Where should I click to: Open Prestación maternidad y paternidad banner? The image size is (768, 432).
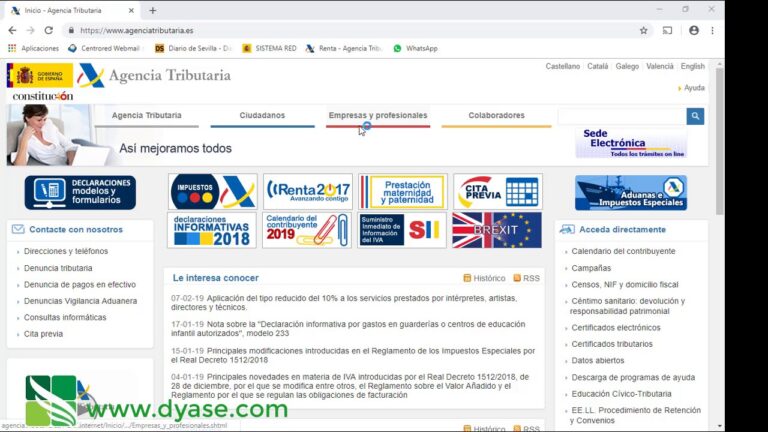pos(403,192)
